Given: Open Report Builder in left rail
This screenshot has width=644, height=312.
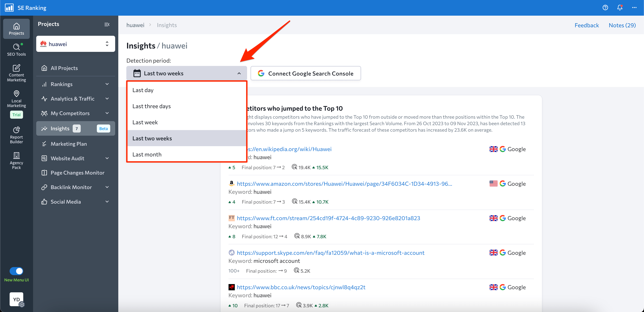Looking at the screenshot, I should 16,135.
